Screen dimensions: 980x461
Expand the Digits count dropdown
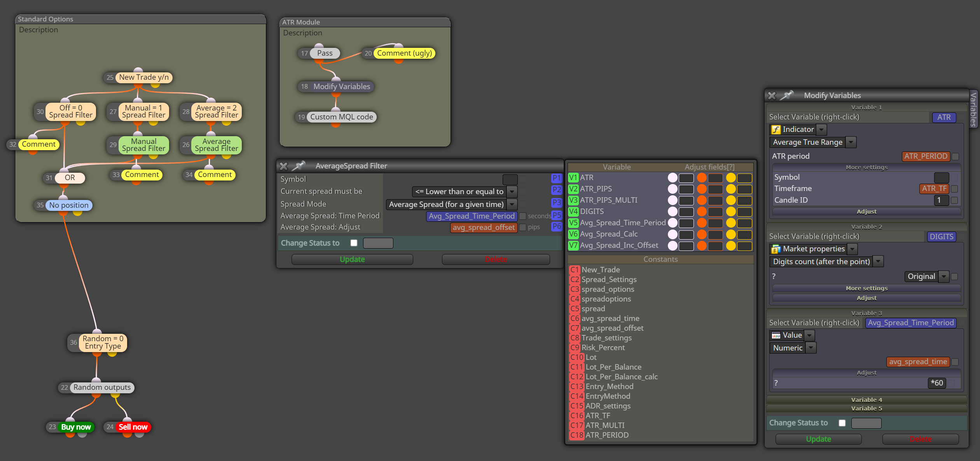(x=879, y=261)
